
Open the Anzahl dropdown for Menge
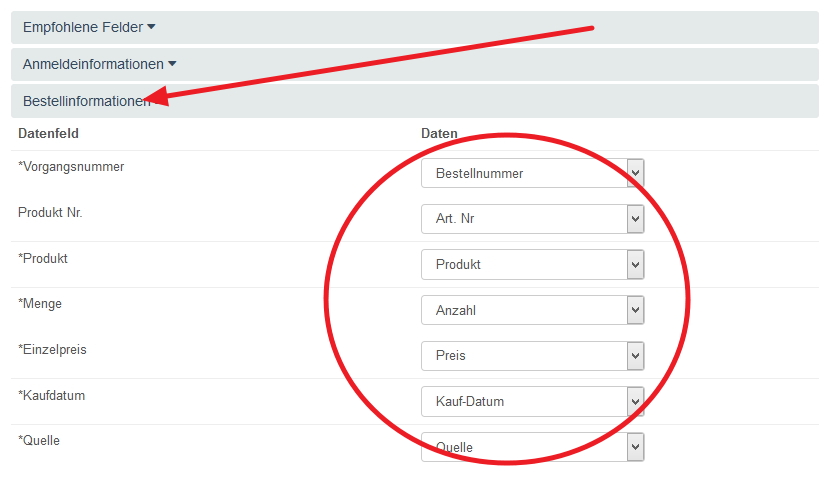click(532, 311)
